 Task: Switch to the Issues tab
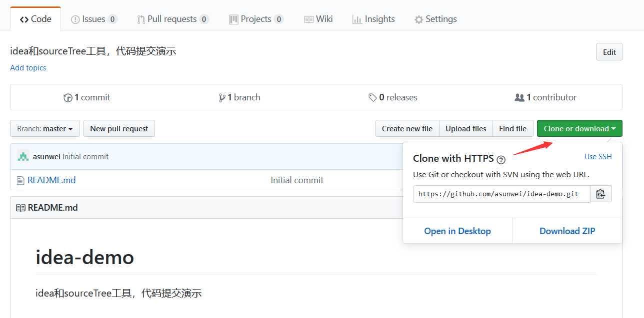[x=94, y=19]
